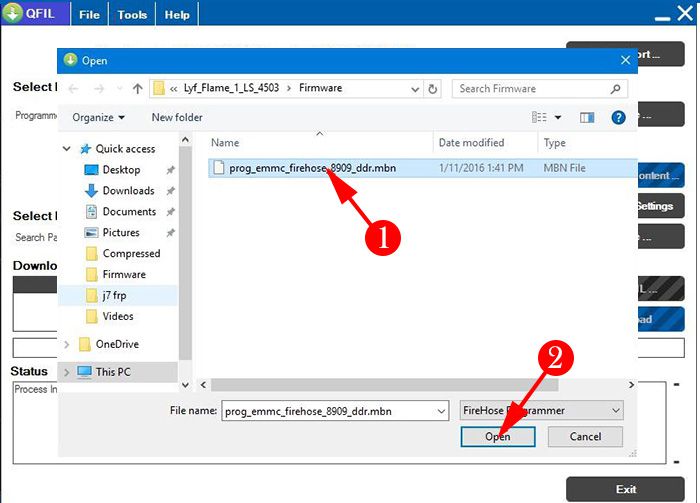This screenshot has width=700, height=503.
Task: Click Settings button in QFIL window
Action: click(x=660, y=206)
